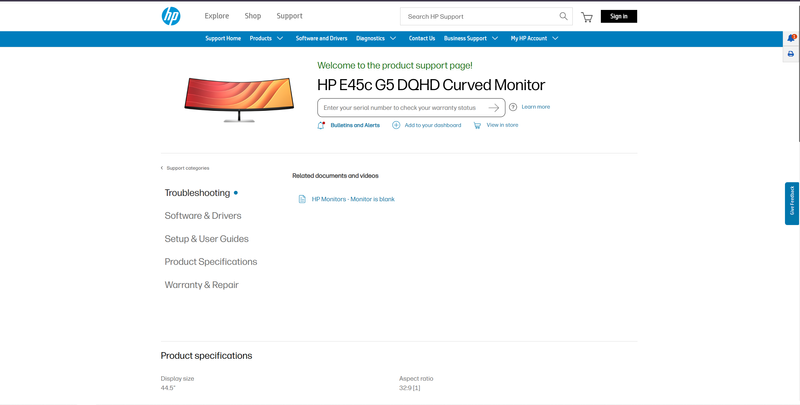This screenshot has width=800, height=405.
Task: Click the HP logo
Action: point(171,16)
